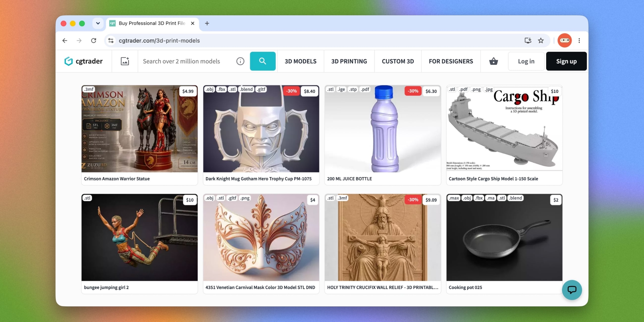This screenshot has width=644, height=322.
Task: Click the $2 price on Cooking pot 025
Action: (556, 200)
